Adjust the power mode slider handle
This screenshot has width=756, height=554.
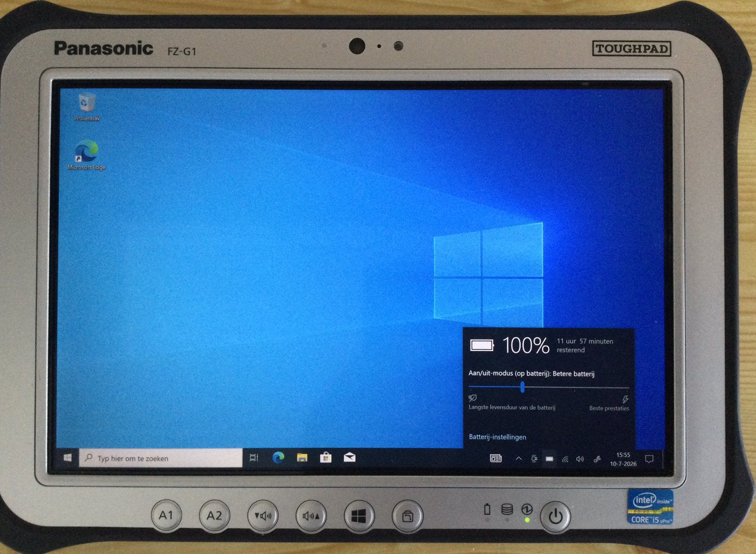(522, 387)
